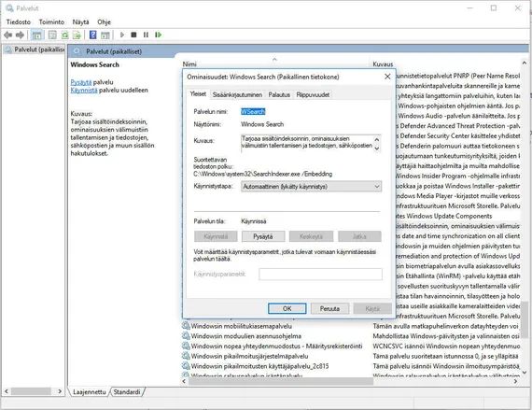Screen dimensions: 532x410
Task: Click the SearchIndexer.exe executable path text
Action: 263,174
